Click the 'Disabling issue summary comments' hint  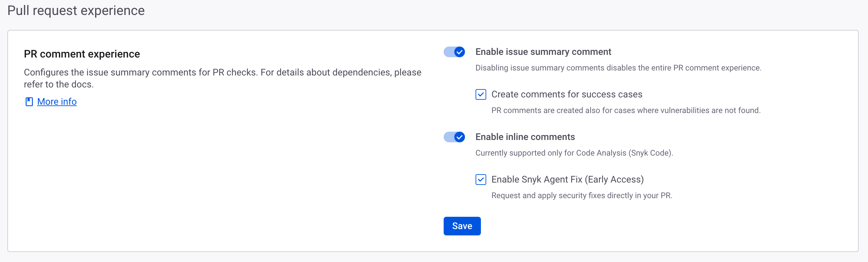(x=618, y=68)
